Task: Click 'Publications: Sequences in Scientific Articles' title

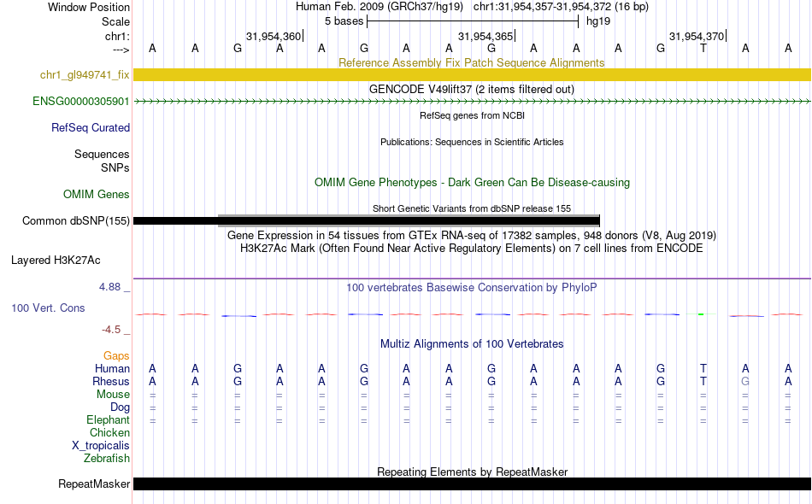Action: [472, 142]
